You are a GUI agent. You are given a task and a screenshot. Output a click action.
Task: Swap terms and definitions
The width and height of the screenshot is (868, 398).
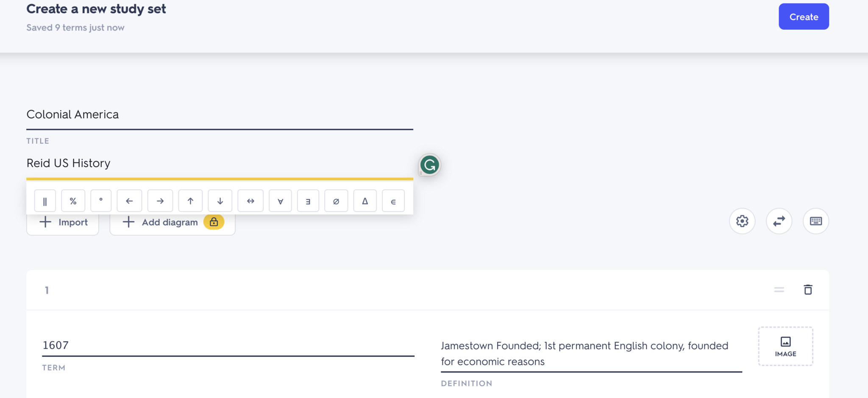[779, 221]
